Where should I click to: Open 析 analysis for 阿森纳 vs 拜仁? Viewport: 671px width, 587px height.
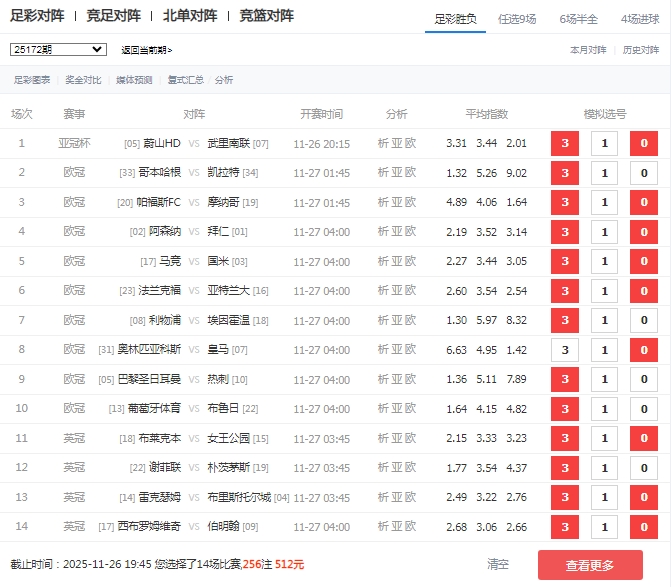tap(384, 232)
